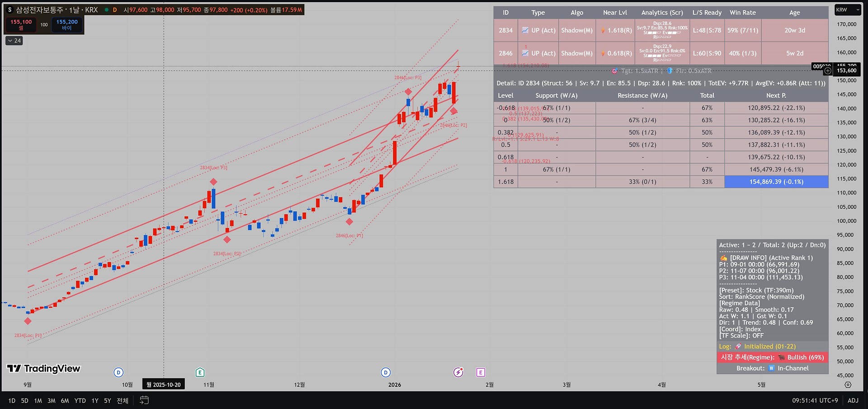Click the green market status dot
868x409 pixels.
106,10
